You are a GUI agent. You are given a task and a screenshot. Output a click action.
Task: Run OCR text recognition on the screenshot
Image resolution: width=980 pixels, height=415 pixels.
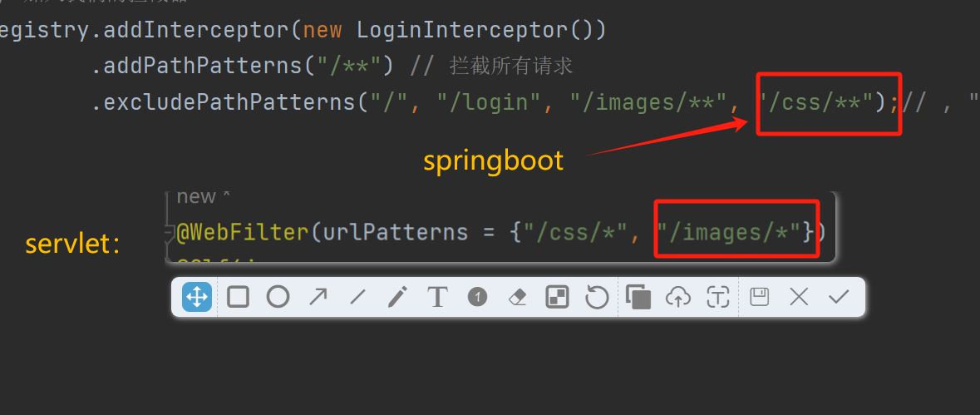pyautogui.click(x=718, y=297)
